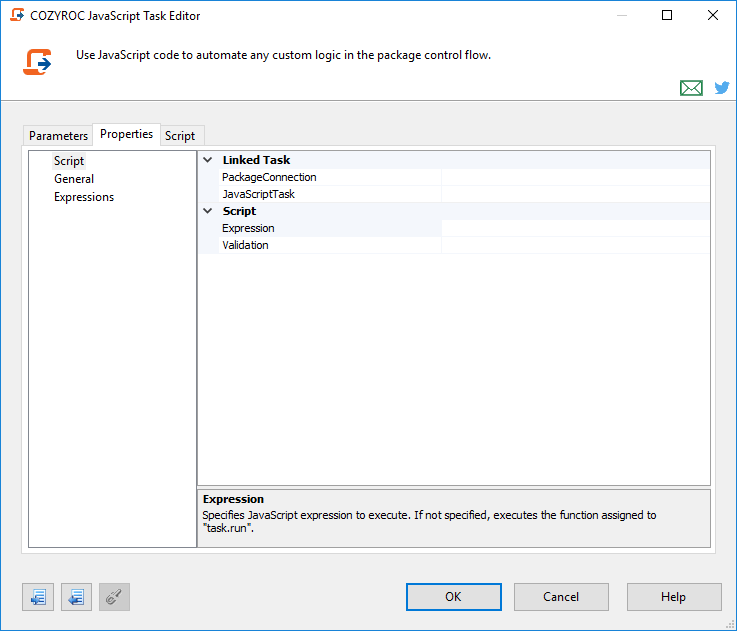This screenshot has height=631, width=737.
Task: Edit the Expression value field
Action: [x=576, y=228]
